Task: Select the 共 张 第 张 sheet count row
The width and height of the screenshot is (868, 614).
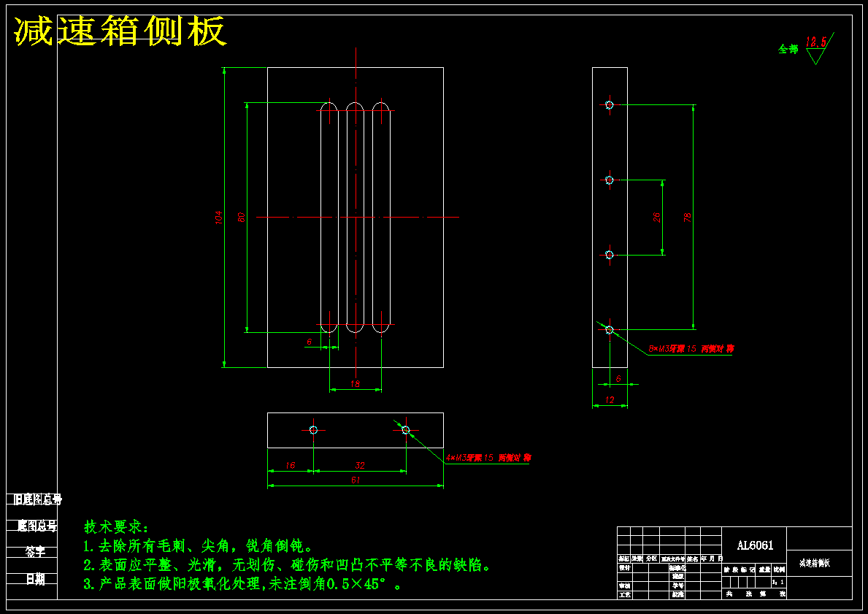Action: [x=755, y=594]
